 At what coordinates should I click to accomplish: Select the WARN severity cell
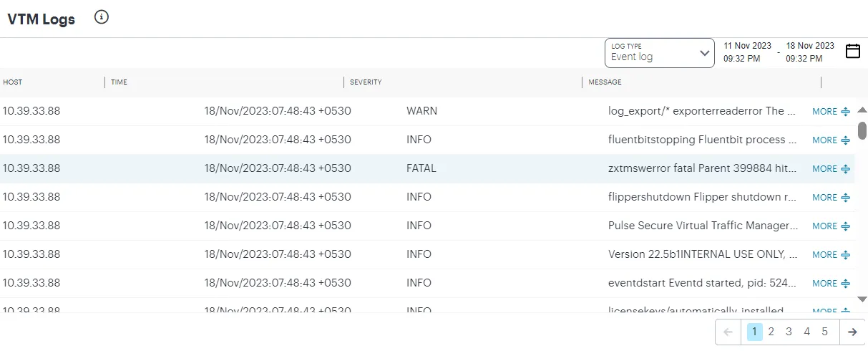coord(421,112)
